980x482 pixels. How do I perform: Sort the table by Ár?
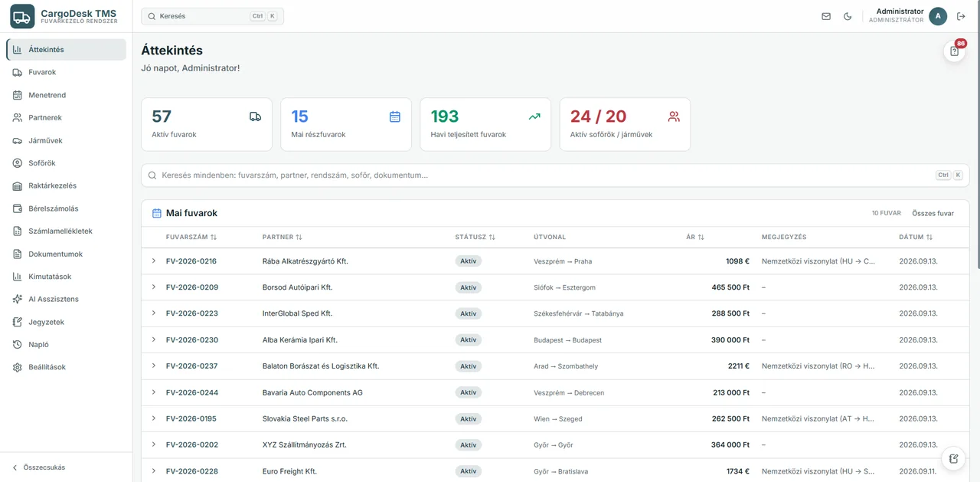pos(695,238)
